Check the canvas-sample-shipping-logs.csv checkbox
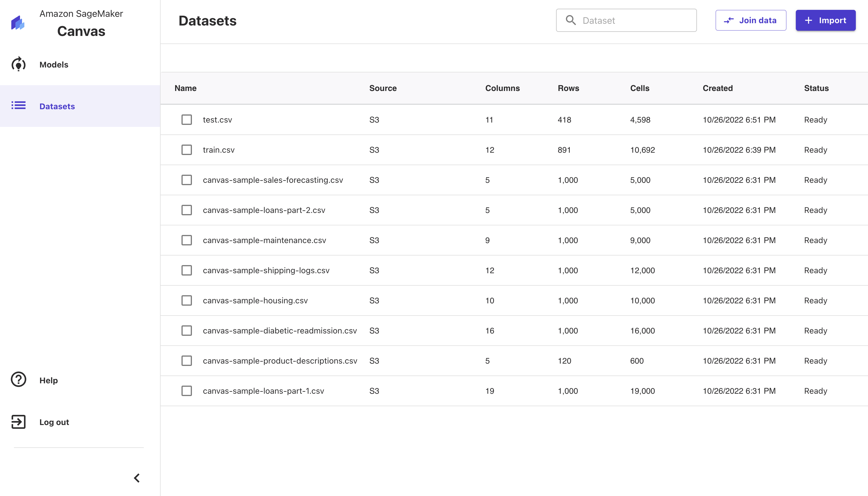The height and width of the screenshot is (496, 868). pos(186,271)
